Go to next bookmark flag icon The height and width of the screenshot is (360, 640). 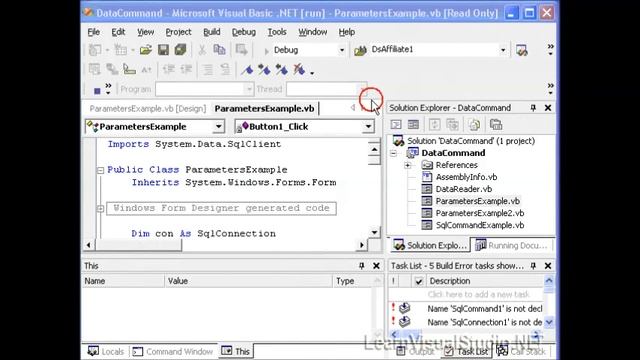(x=264, y=70)
